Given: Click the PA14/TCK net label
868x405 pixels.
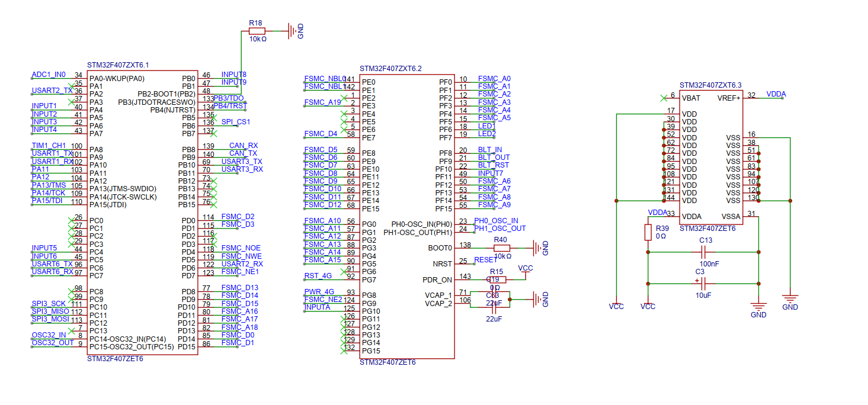Looking at the screenshot, I should point(49,193).
